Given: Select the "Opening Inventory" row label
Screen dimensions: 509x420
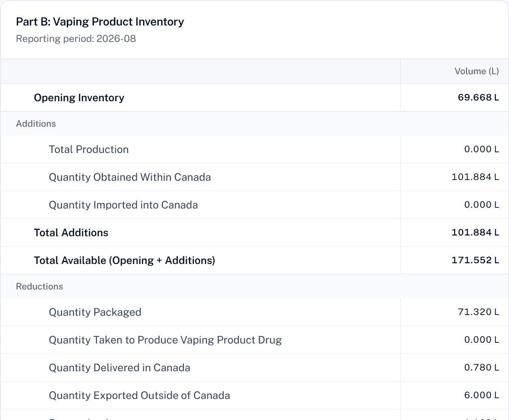Looking at the screenshot, I should [79, 97].
